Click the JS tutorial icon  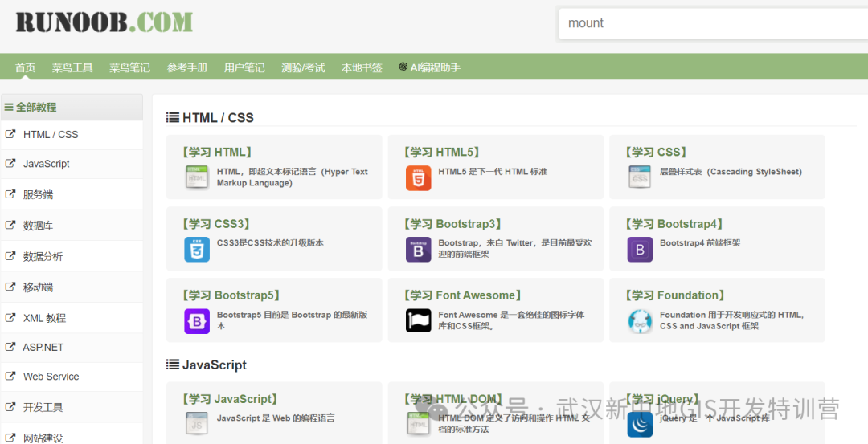pyautogui.click(x=197, y=424)
